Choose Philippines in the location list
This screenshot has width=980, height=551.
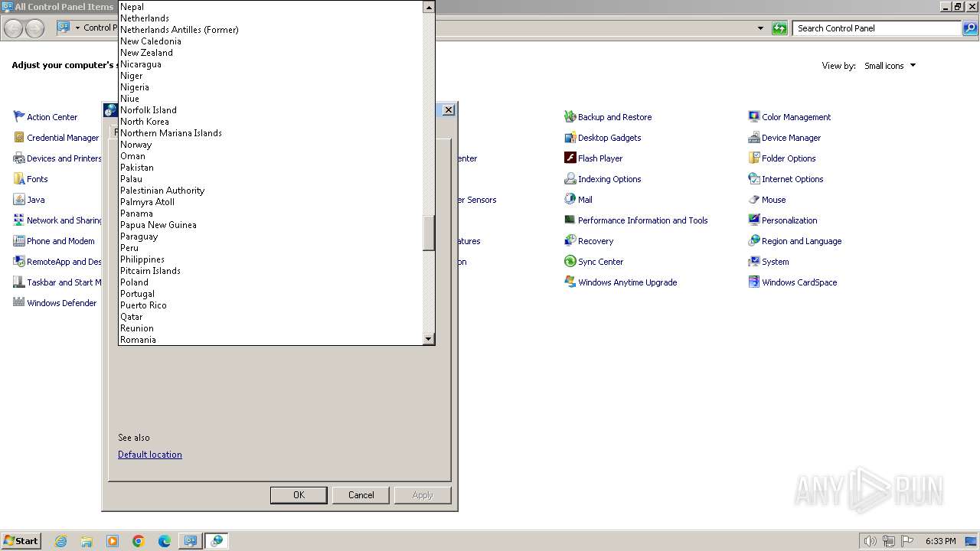[271, 259]
